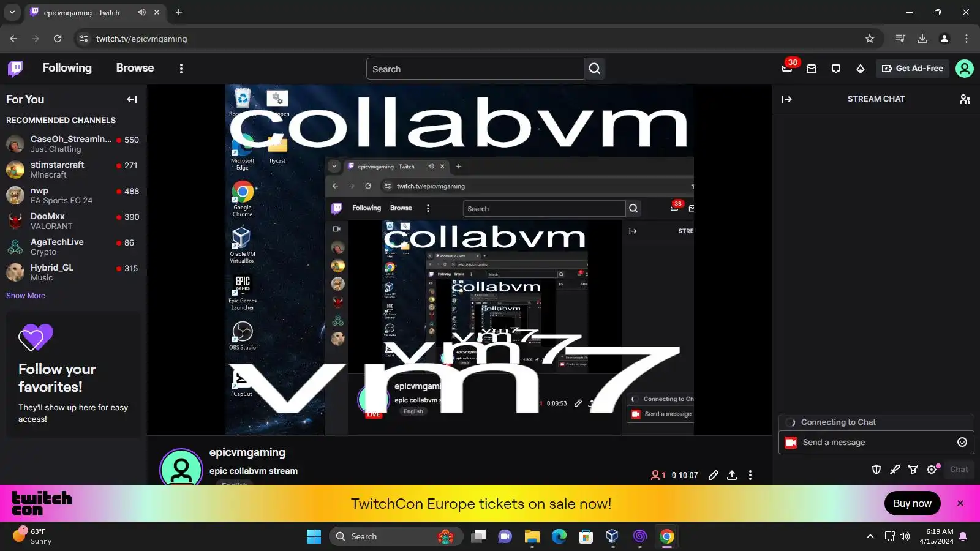This screenshot has width=980, height=551.
Task: Open DooMxx VALORANT channel
Action: (73, 221)
